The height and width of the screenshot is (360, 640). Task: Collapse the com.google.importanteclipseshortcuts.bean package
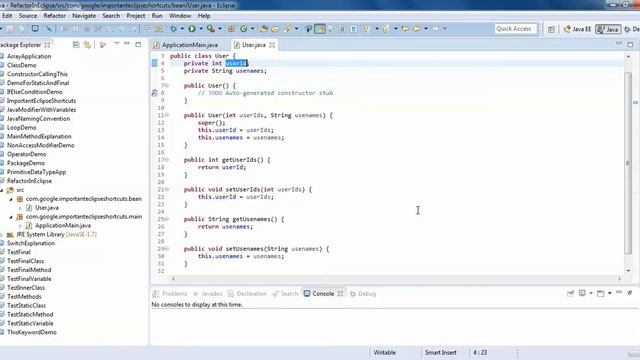(x=11, y=199)
